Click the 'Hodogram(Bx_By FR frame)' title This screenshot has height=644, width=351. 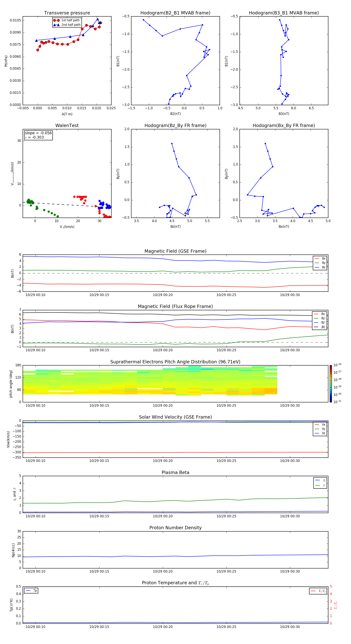point(284,125)
